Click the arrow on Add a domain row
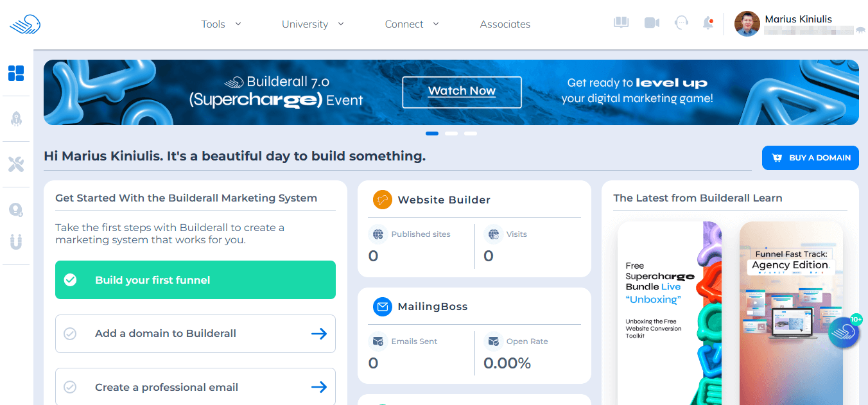 pos(319,334)
